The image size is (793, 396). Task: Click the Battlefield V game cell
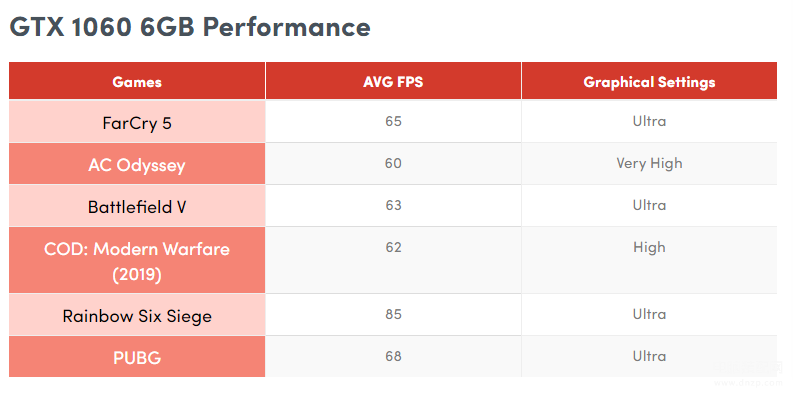click(137, 206)
